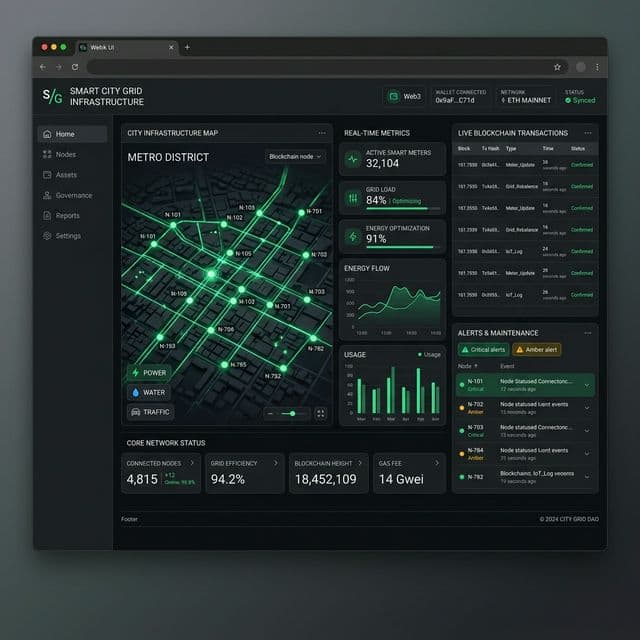The width and height of the screenshot is (640, 640).
Task: Click the Governance icon in the sidebar
Action: [x=47, y=195]
